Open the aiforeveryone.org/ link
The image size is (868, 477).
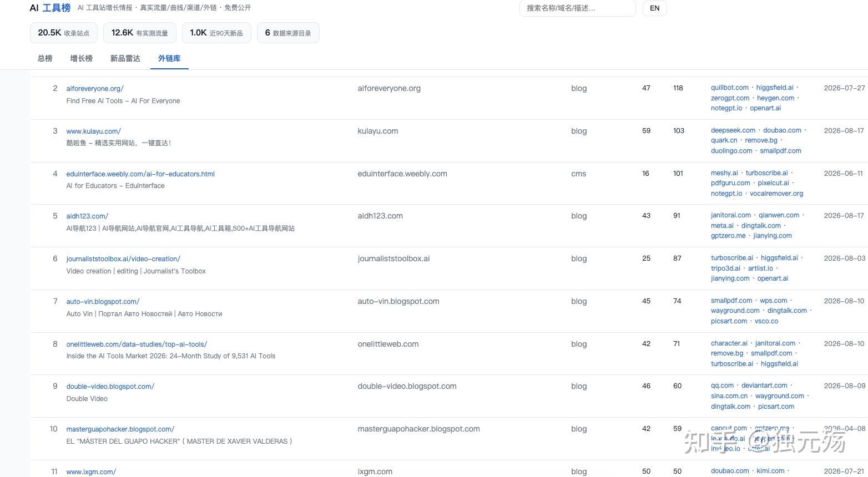point(95,89)
